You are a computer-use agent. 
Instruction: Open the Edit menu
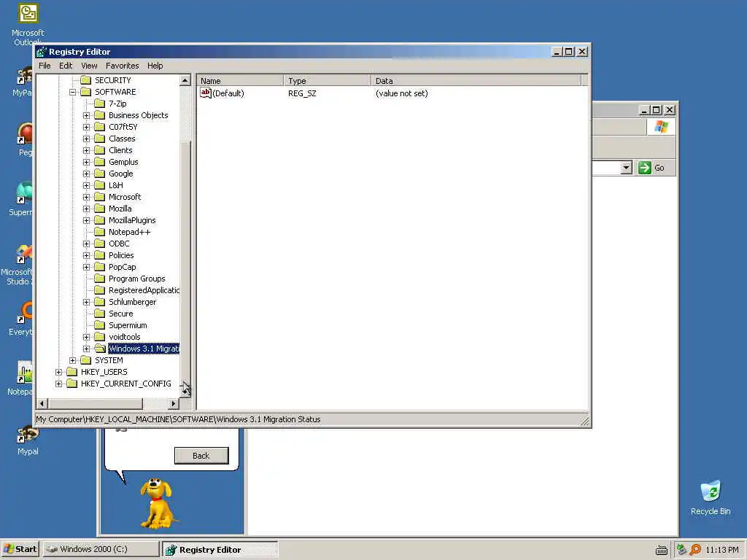(x=66, y=66)
